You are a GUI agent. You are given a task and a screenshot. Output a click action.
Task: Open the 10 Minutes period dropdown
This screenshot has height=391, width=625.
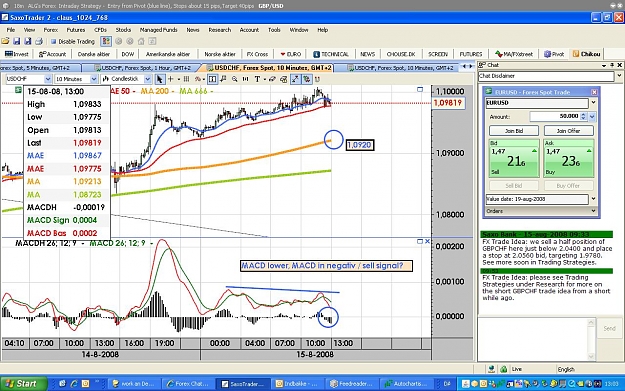[94, 79]
